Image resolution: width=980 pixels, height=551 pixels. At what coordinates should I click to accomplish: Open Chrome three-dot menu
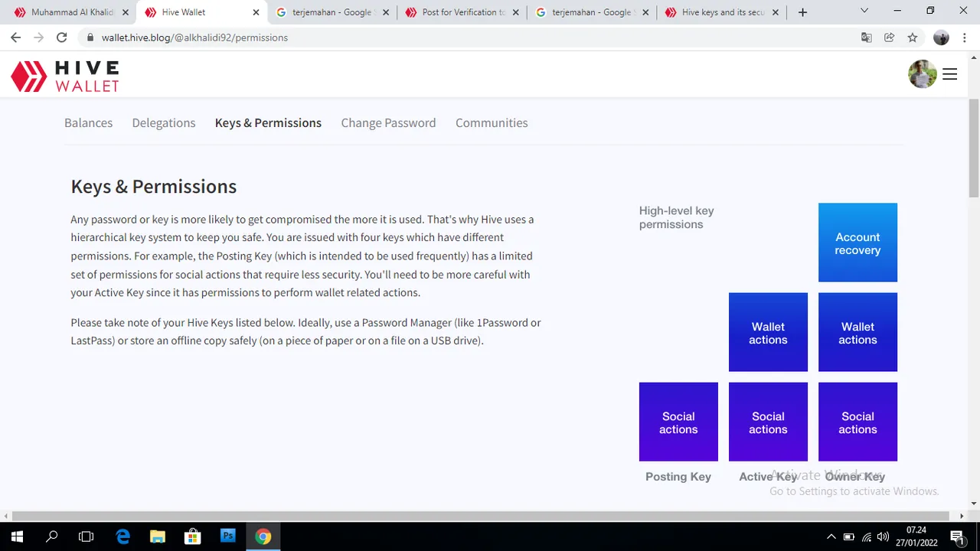(x=964, y=37)
